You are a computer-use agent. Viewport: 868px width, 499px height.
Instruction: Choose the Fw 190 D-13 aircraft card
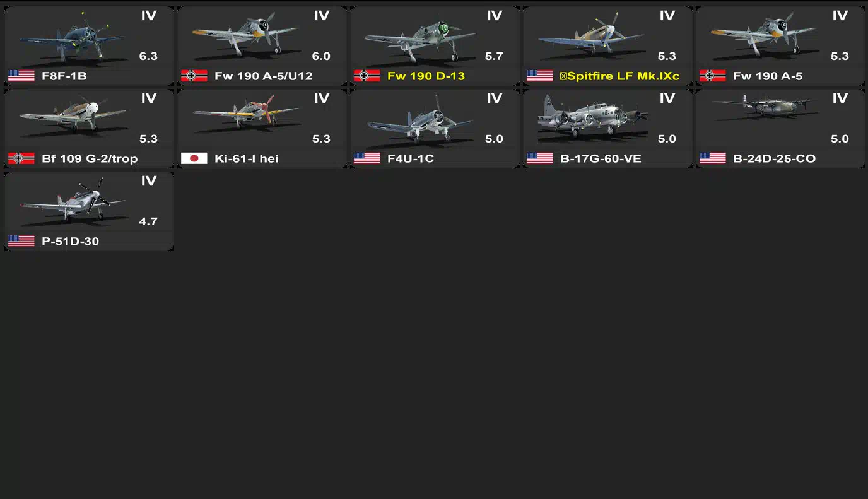[435, 46]
